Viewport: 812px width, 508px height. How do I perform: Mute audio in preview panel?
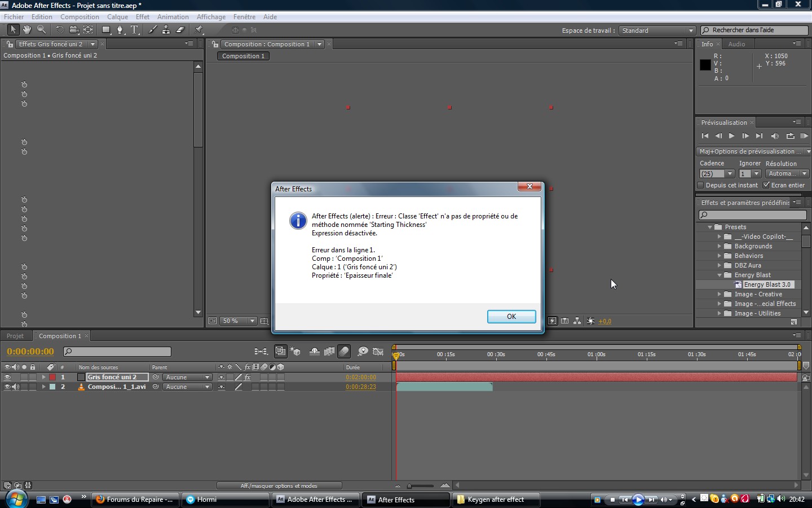[775, 136]
